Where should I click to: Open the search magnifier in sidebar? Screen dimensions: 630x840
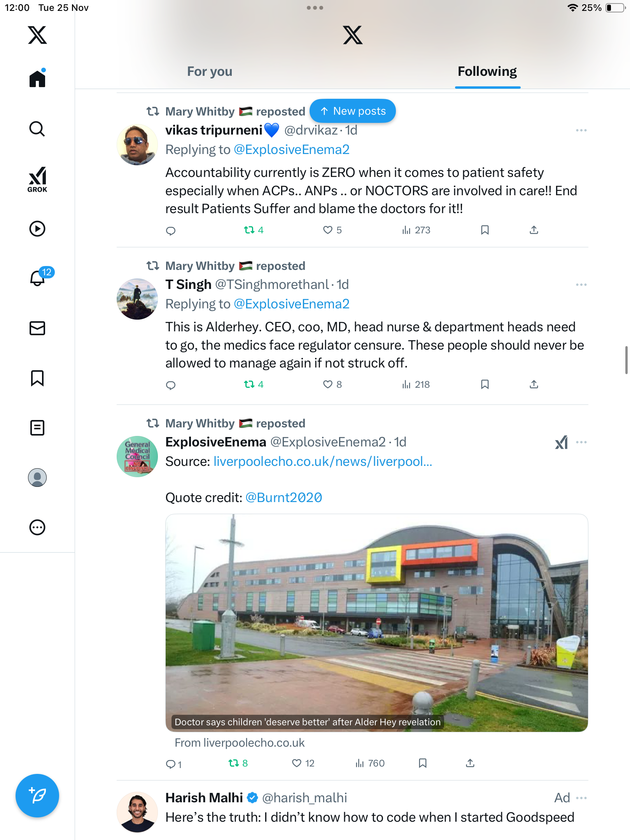[x=37, y=129]
